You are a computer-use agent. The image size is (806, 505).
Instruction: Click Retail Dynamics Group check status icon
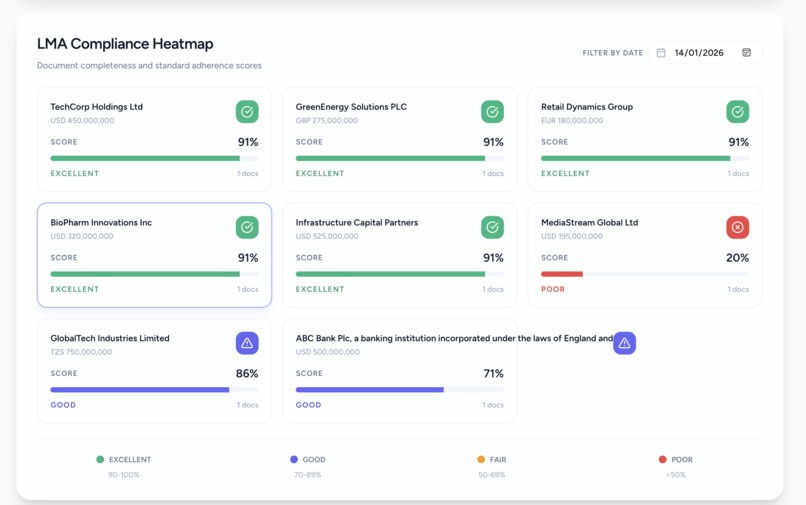point(738,112)
